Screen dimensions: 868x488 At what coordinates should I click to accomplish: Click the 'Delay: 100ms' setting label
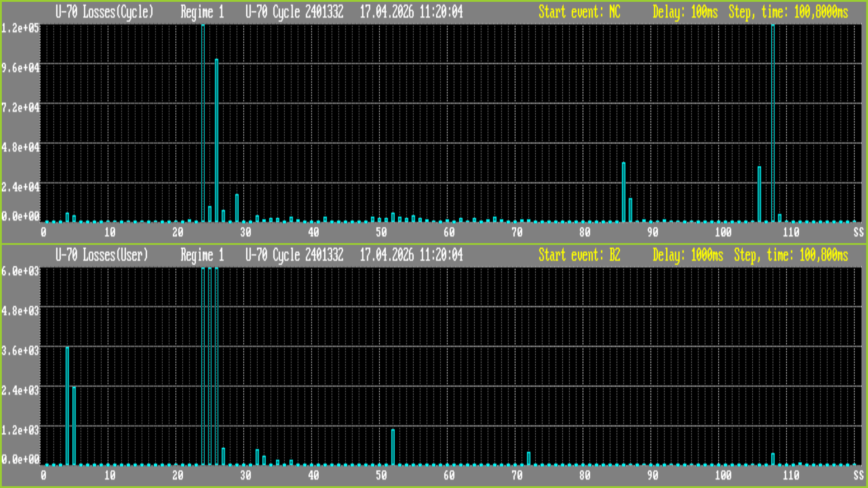click(x=685, y=12)
